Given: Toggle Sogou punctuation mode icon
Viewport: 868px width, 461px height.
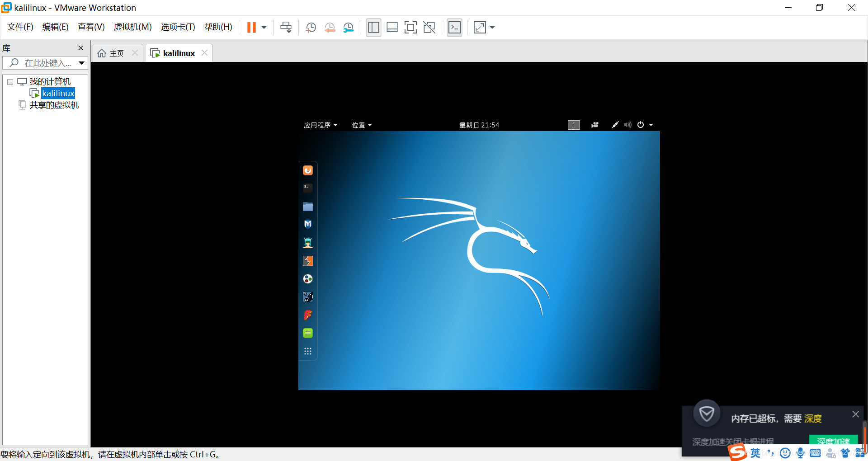Looking at the screenshot, I should click(x=770, y=453).
